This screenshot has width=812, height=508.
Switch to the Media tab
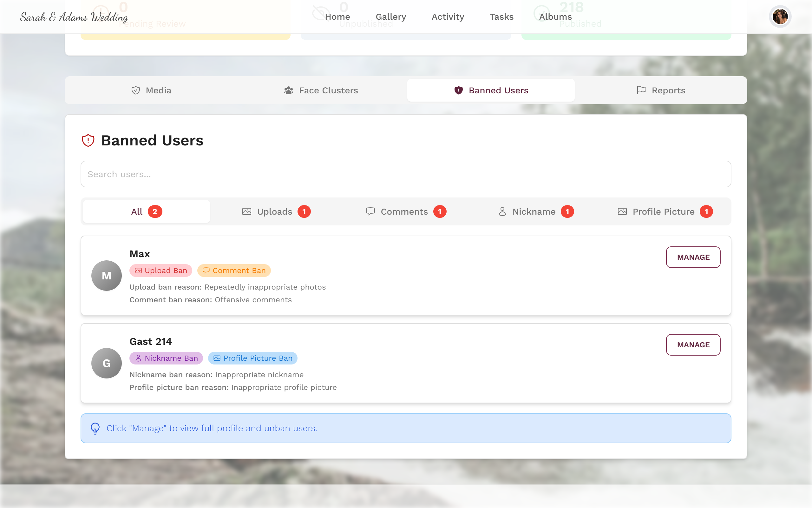[x=151, y=90]
